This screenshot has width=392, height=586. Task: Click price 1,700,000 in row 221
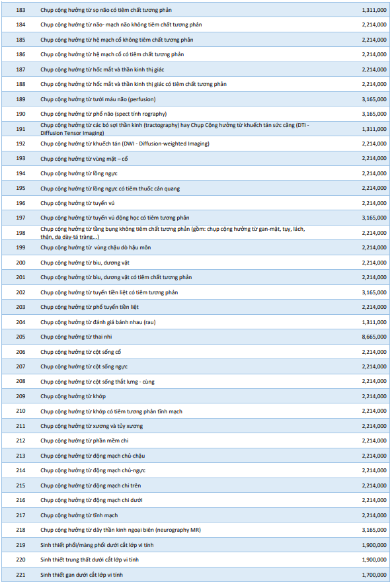pos(374,575)
